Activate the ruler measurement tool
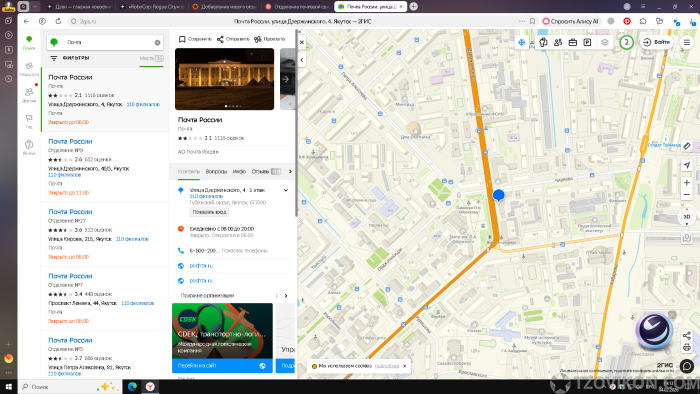 coord(687,146)
